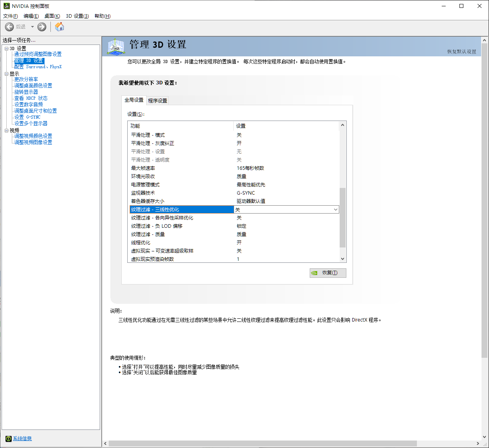
Task: Click the 设置 column header
Action: [x=286, y=126]
